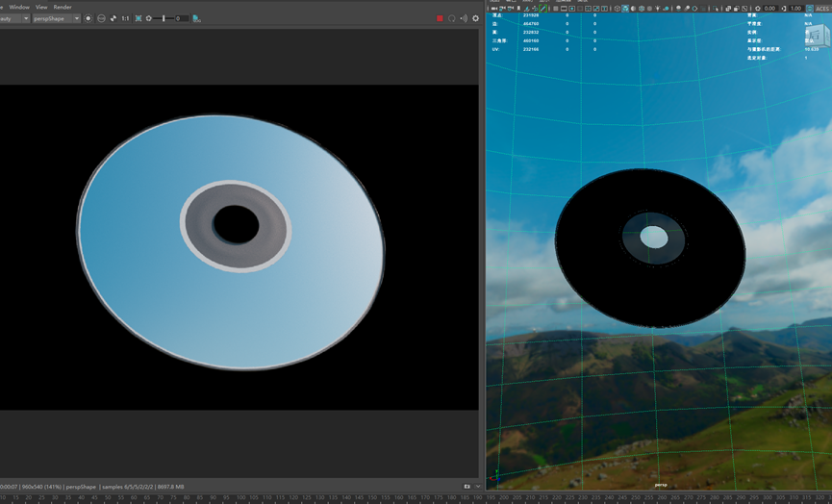The width and height of the screenshot is (832, 504).
Task: Click the lock camera icon in viewport toolbar
Action: pyautogui.click(x=501, y=9)
